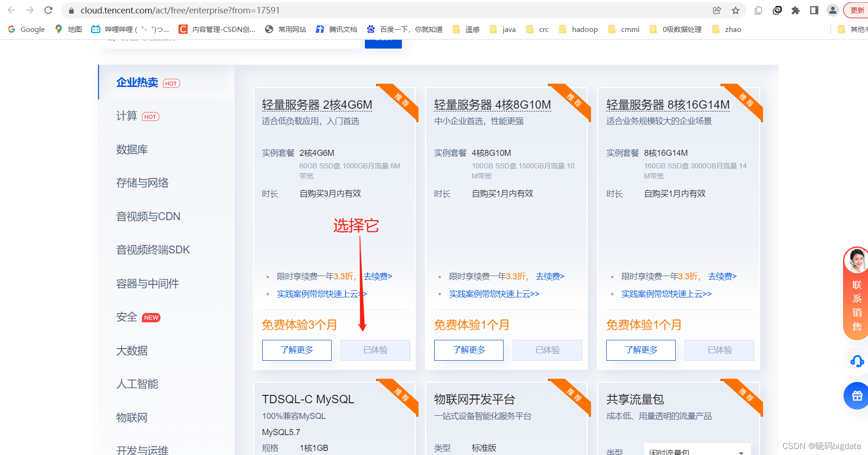Open the 轻量服务器 2核4G6M title
This screenshot has width=868, height=455.
point(317,105)
